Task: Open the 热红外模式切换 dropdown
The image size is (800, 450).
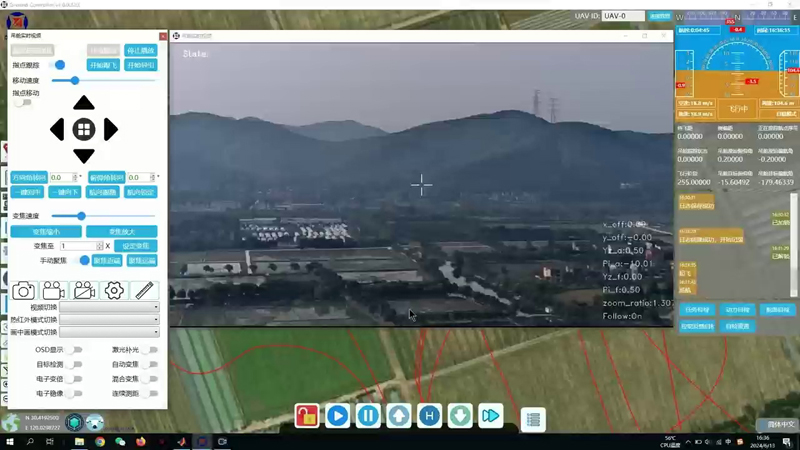Action: click(109, 319)
